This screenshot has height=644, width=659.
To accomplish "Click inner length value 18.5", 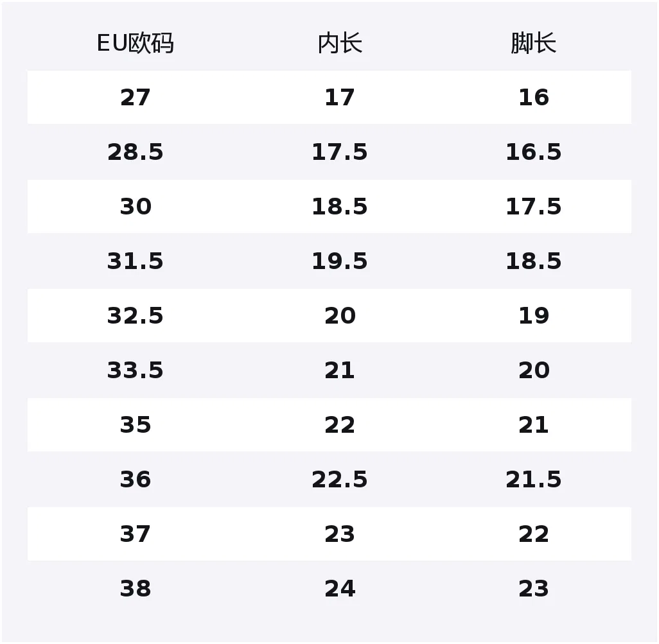I will point(340,207).
